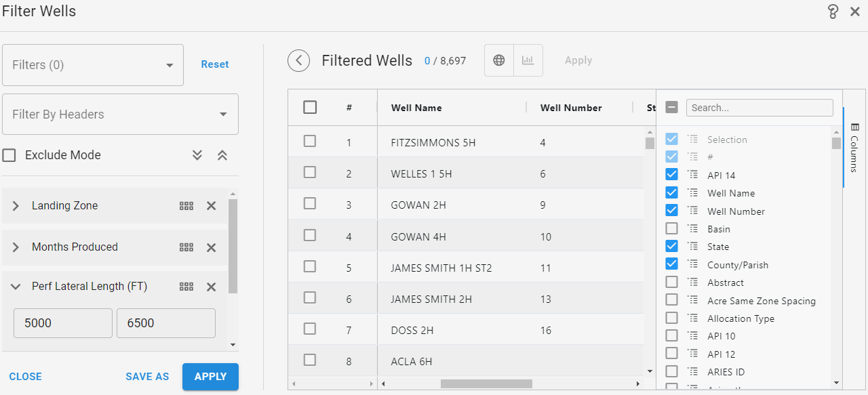Open the Filter By Headers dropdown
Viewport: 868px width, 395px height.
(x=121, y=114)
